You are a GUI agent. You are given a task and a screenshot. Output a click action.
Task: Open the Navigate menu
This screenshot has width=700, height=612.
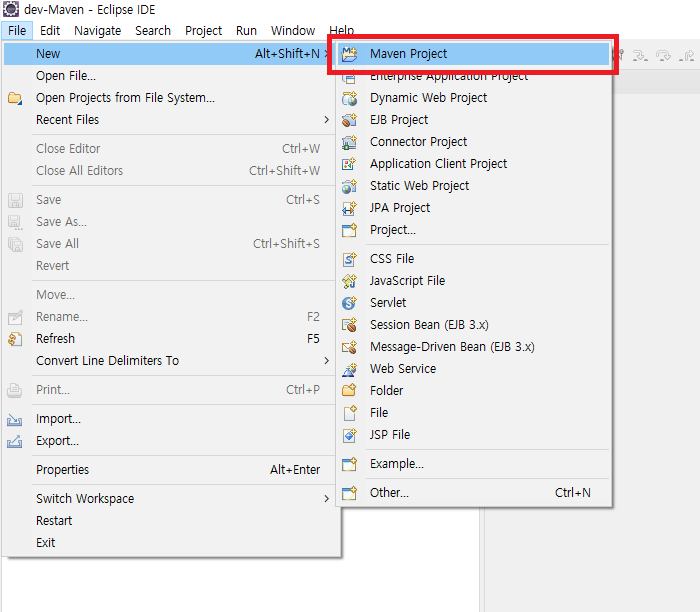pyautogui.click(x=97, y=31)
